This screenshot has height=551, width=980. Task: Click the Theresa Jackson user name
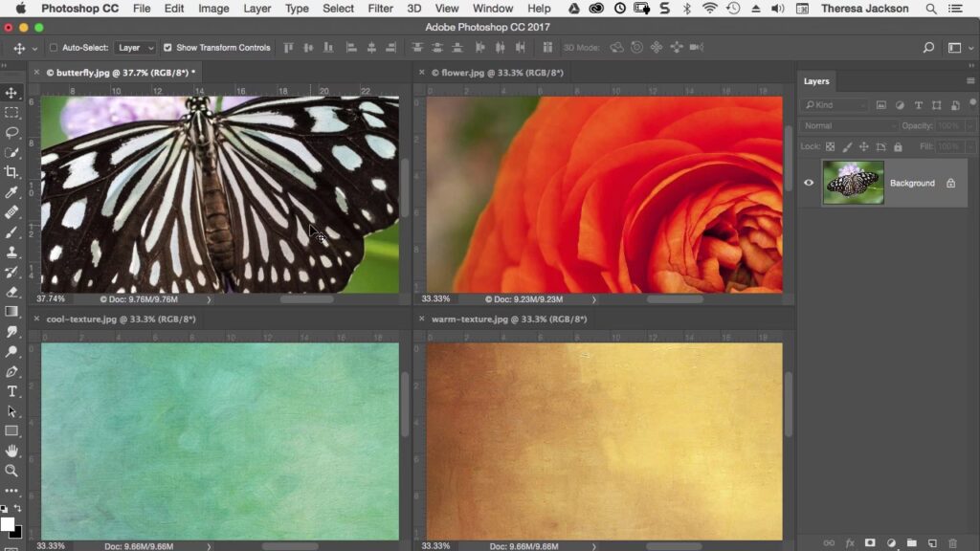[864, 9]
